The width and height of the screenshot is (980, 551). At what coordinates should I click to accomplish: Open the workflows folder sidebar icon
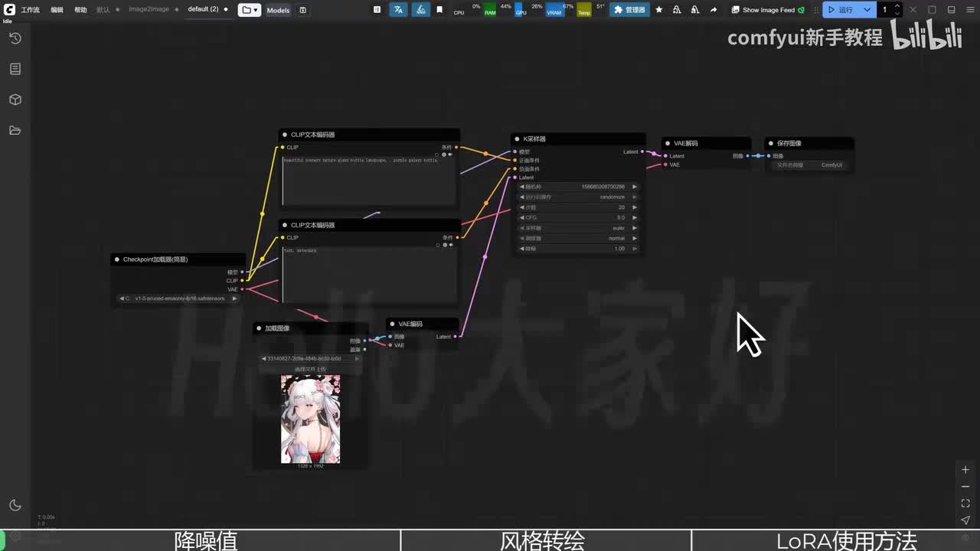(x=15, y=130)
